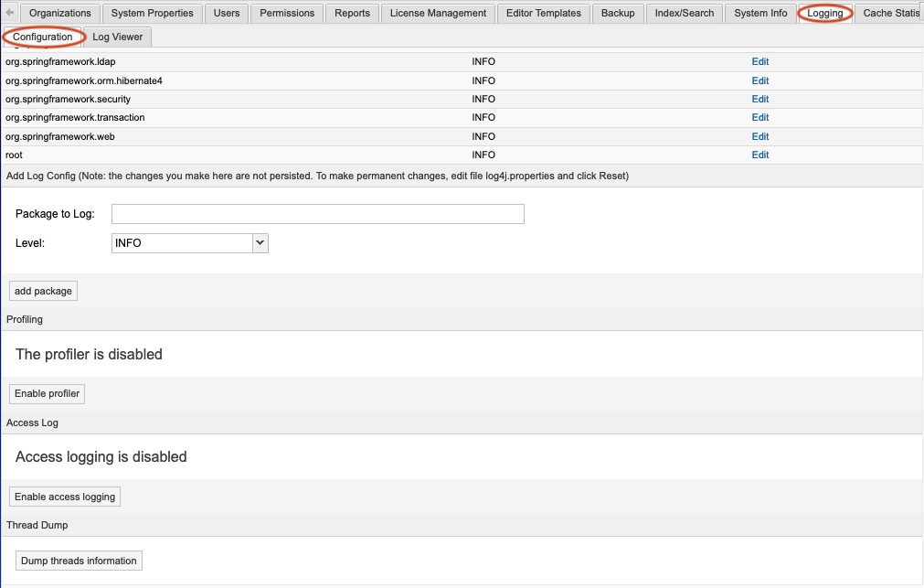Viewport: 924px width, 588px height.
Task: Select the Configuration sub-tab
Action: coord(42,37)
